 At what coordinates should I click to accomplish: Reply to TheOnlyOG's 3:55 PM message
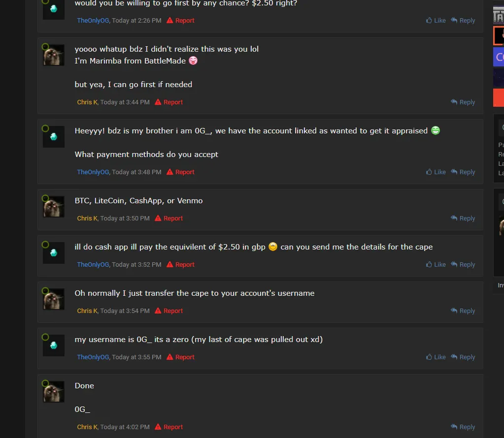tap(463, 357)
